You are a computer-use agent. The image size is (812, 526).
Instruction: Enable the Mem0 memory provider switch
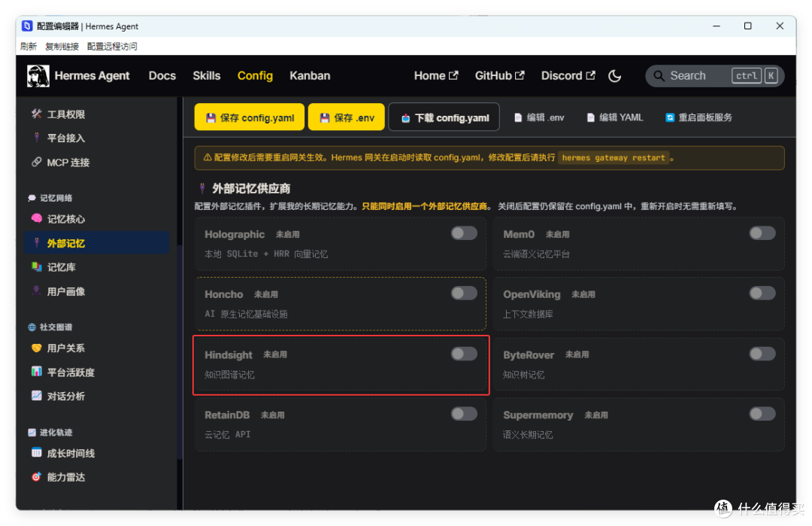762,233
